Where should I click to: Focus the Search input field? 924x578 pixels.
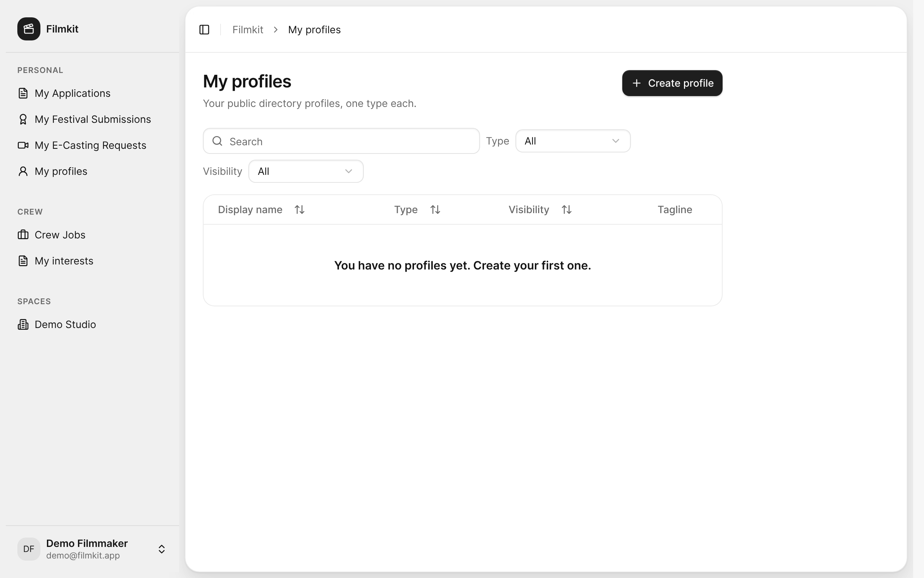point(341,141)
